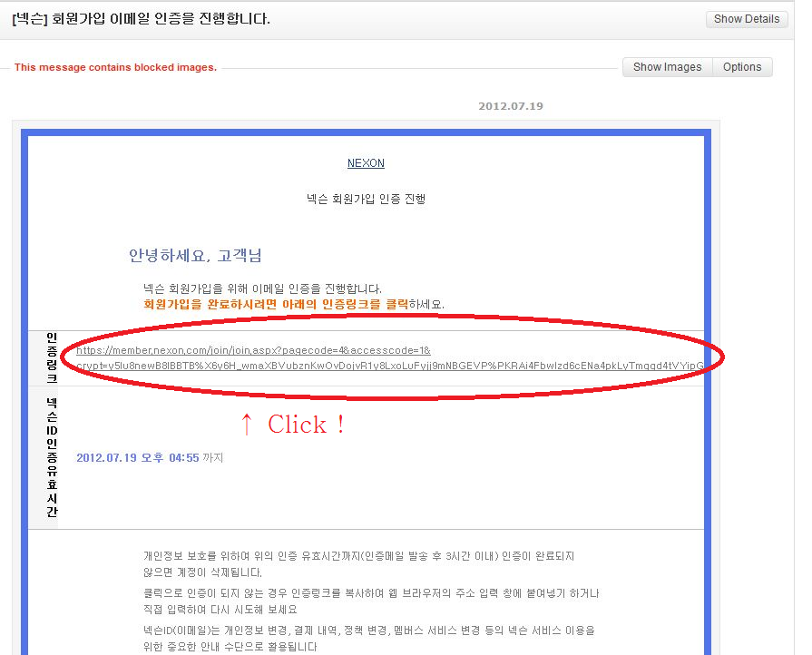This screenshot has height=655, width=812.
Task: Click the vertical 인증링크 row label
Action: coord(52,358)
